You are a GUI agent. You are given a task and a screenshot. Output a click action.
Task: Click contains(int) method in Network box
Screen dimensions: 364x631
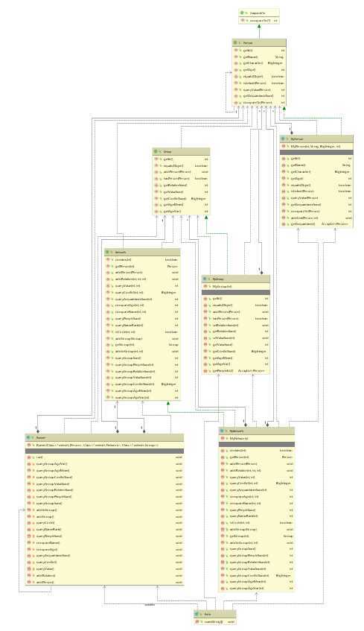point(142,259)
